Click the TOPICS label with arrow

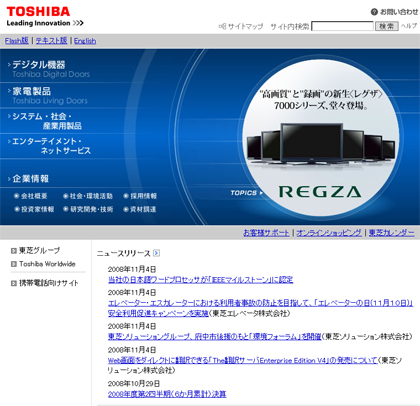pos(246,193)
